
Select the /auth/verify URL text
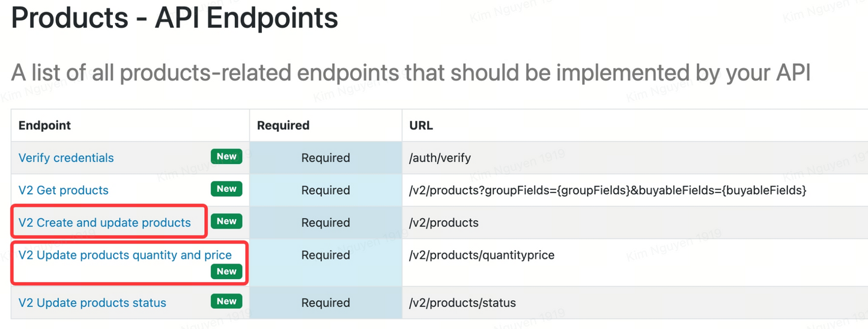440,158
